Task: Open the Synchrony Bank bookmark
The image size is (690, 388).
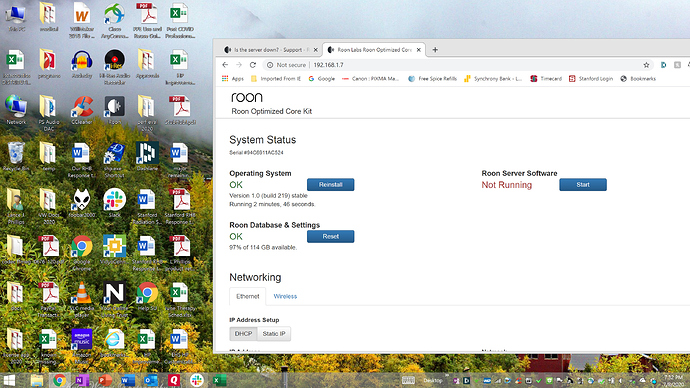Action: [x=493, y=79]
